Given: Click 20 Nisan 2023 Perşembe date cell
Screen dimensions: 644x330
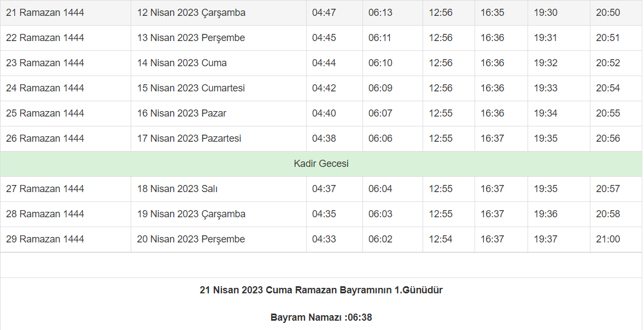Looking at the screenshot, I should coord(191,239).
